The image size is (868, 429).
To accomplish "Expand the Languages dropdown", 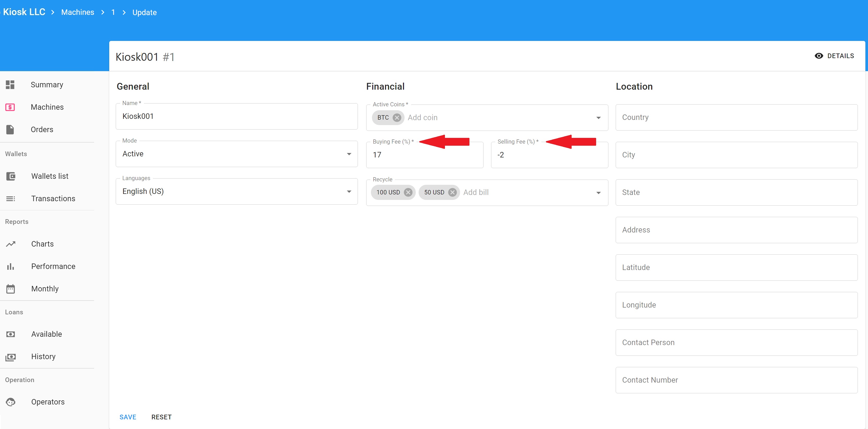I will pos(236,191).
